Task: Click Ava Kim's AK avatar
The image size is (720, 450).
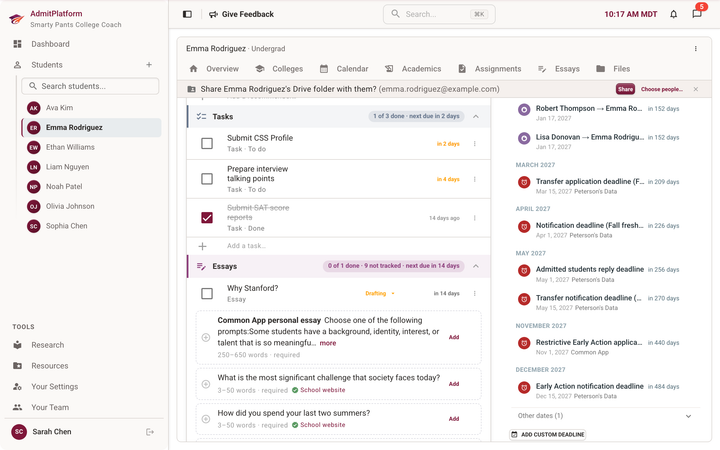Action: [34, 108]
